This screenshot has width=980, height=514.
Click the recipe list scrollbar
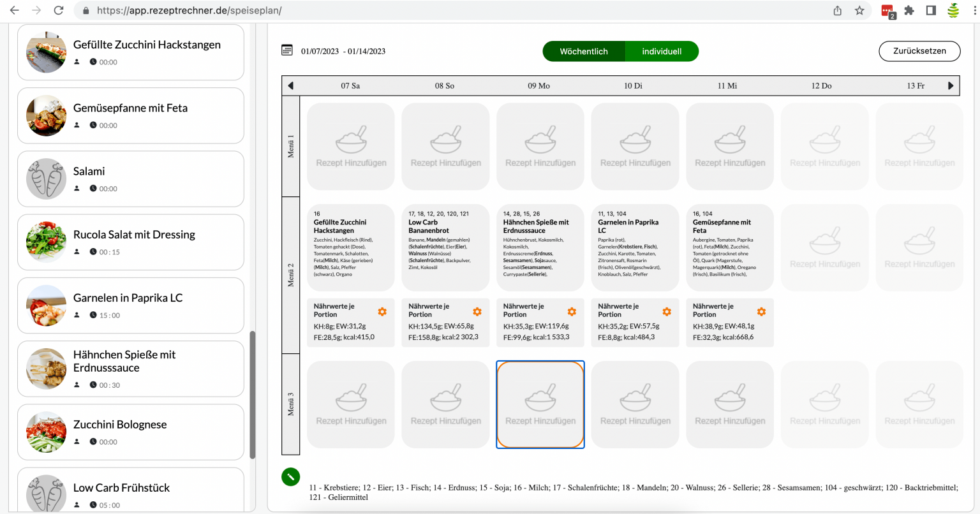pos(253,394)
